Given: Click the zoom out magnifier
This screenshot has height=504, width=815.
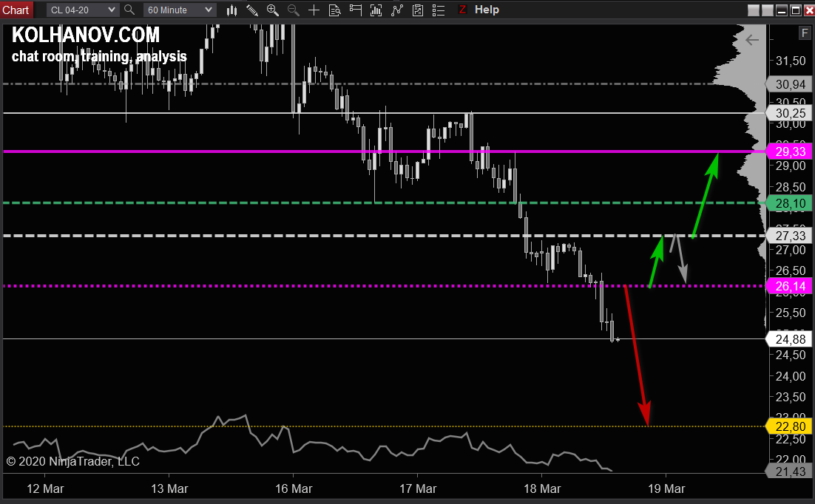Looking at the screenshot, I should coord(294,10).
